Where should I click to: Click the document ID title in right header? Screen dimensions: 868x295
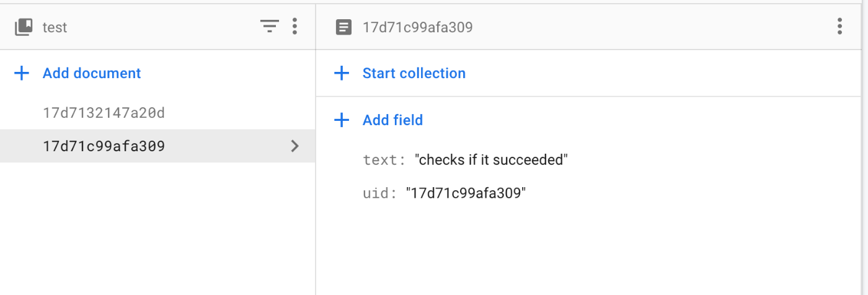418,27
